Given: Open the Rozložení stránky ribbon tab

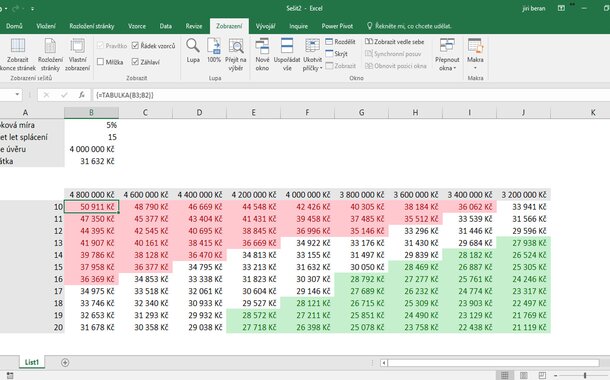Looking at the screenshot, I should click(92, 26).
